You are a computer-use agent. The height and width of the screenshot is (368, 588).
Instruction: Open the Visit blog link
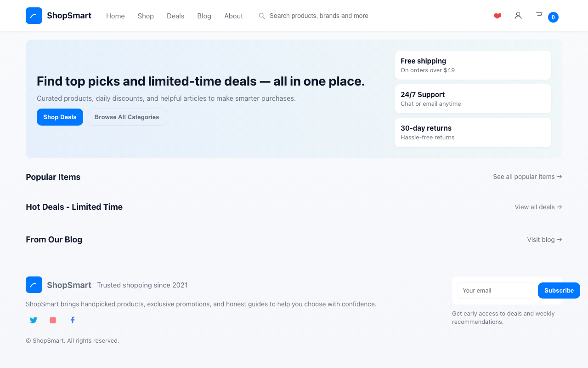point(544,239)
